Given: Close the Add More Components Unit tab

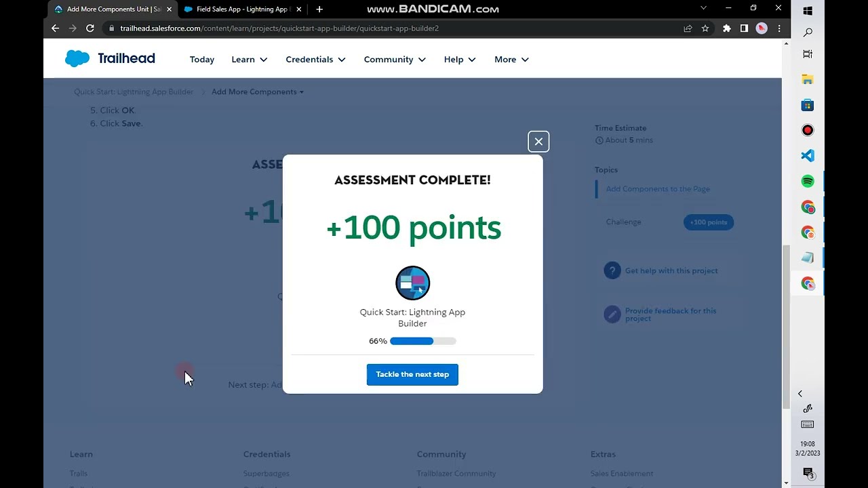Looking at the screenshot, I should [169, 9].
